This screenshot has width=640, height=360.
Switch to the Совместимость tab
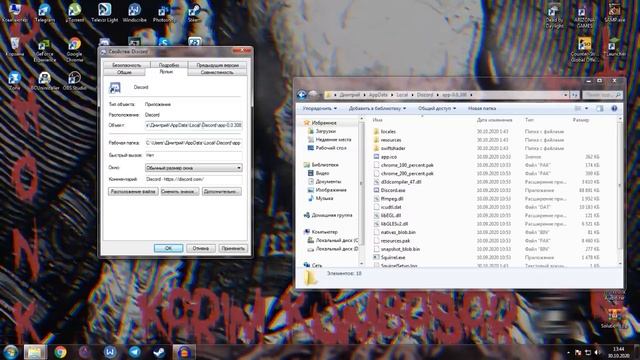217,72
